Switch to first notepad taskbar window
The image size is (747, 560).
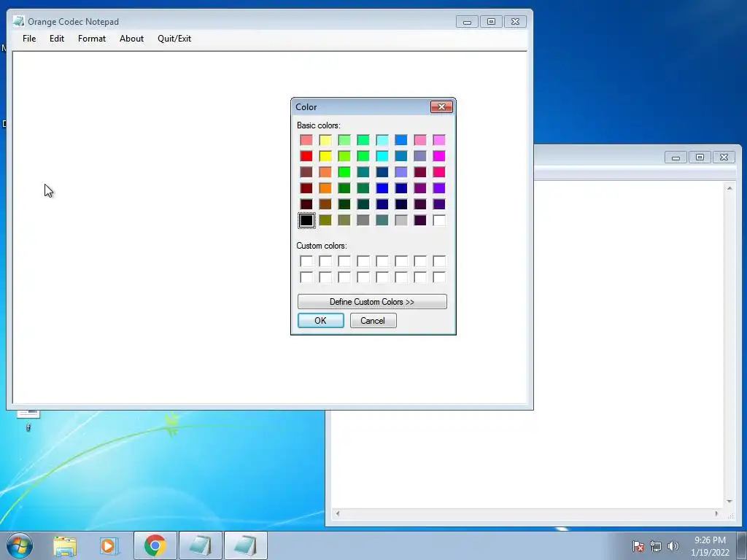coord(200,545)
